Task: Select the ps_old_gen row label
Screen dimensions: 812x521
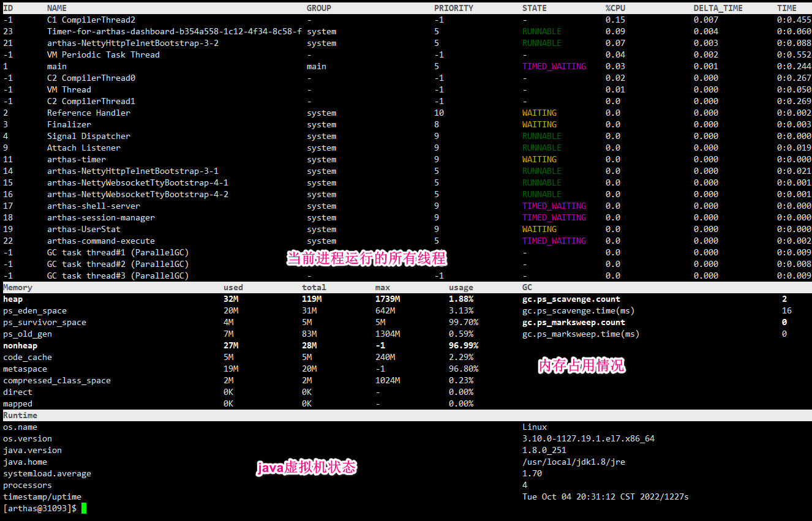Action: (28, 334)
